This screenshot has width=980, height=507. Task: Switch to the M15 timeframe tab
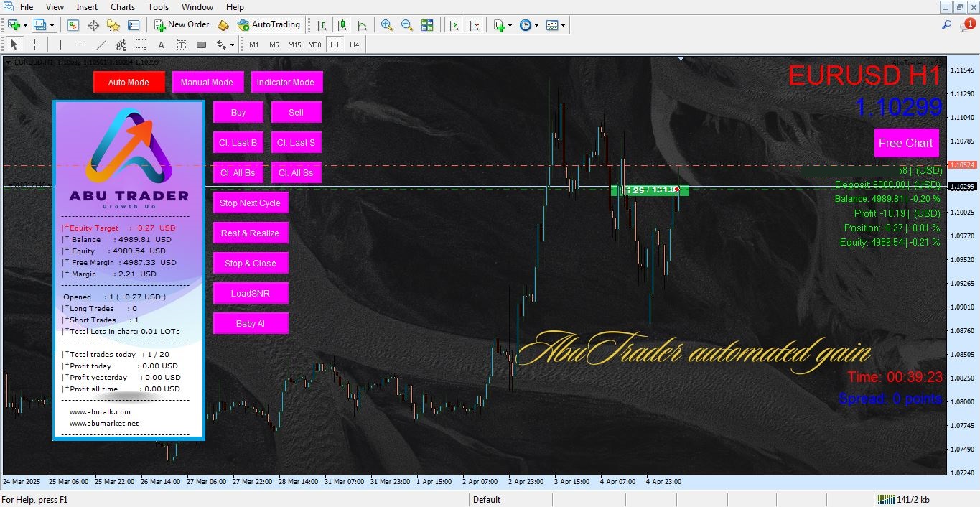tap(294, 44)
